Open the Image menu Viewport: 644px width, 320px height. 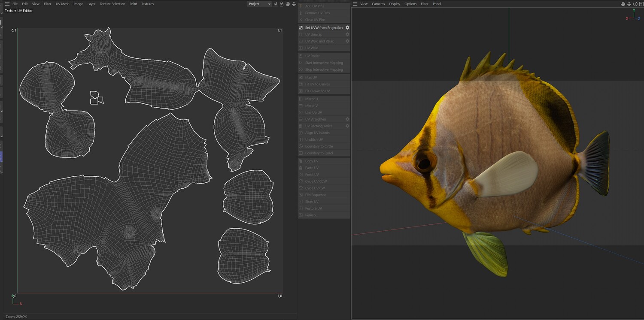click(78, 4)
